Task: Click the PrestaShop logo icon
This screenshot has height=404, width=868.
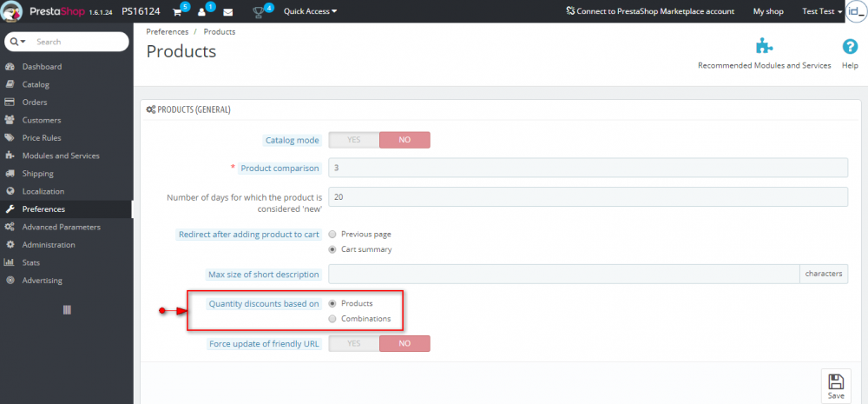Action: 12,11
